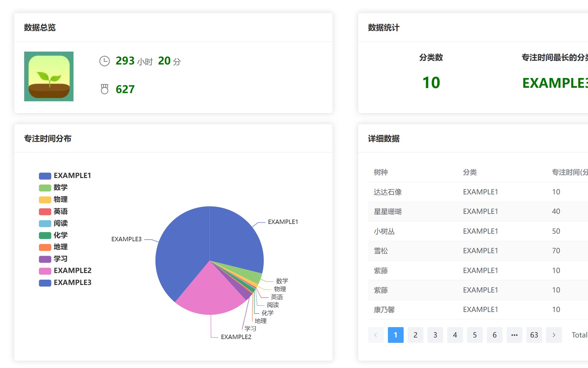
Task: Select page 3 in pagination
Action: click(x=435, y=335)
